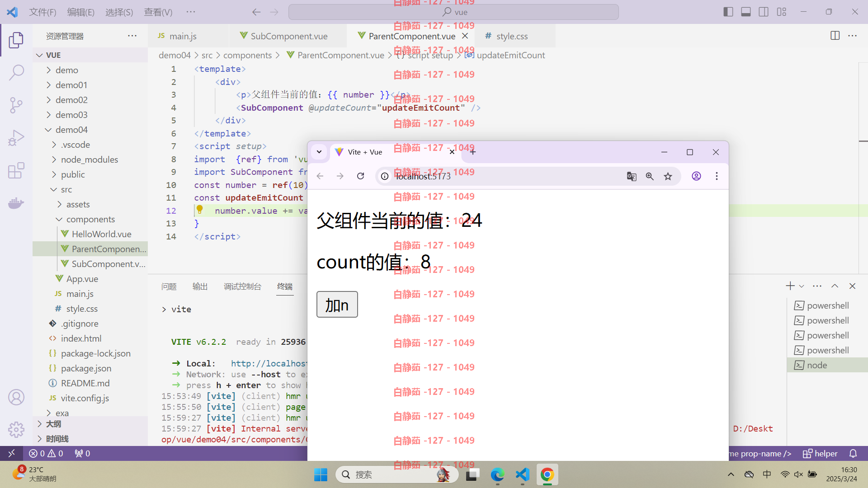Open index.html in the explorer

tap(81, 338)
